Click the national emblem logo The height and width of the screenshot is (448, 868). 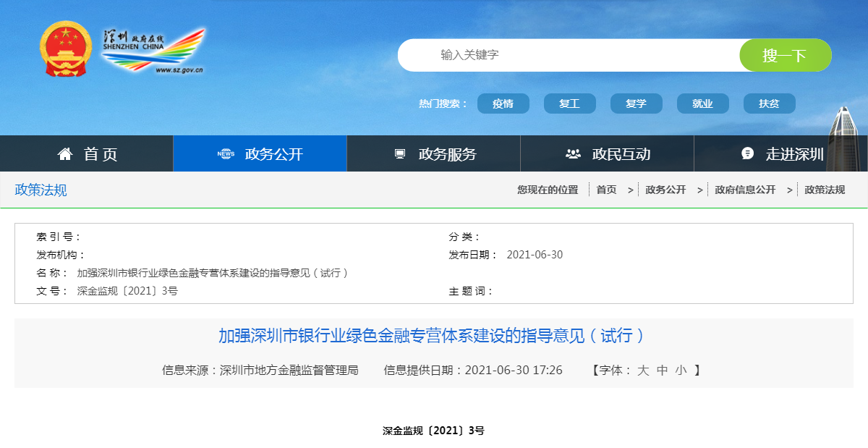pos(66,49)
